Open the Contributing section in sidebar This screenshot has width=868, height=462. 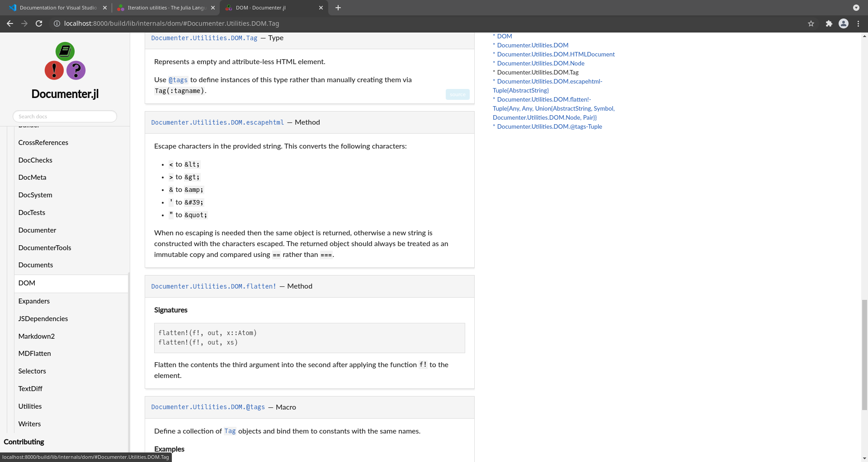click(24, 442)
